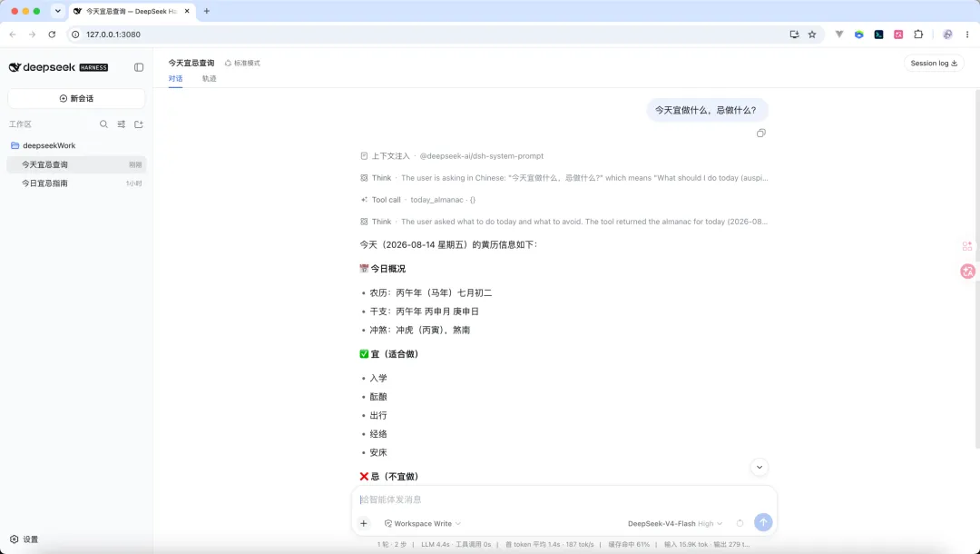Open the browser extensions puzzle icon
Screen dimensions: 980x554
tap(918, 35)
